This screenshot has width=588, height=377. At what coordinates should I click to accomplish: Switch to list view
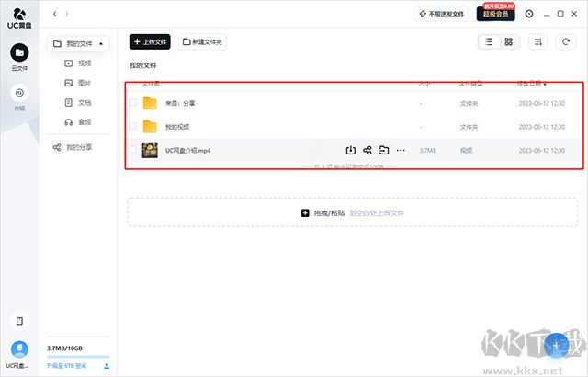coord(489,41)
